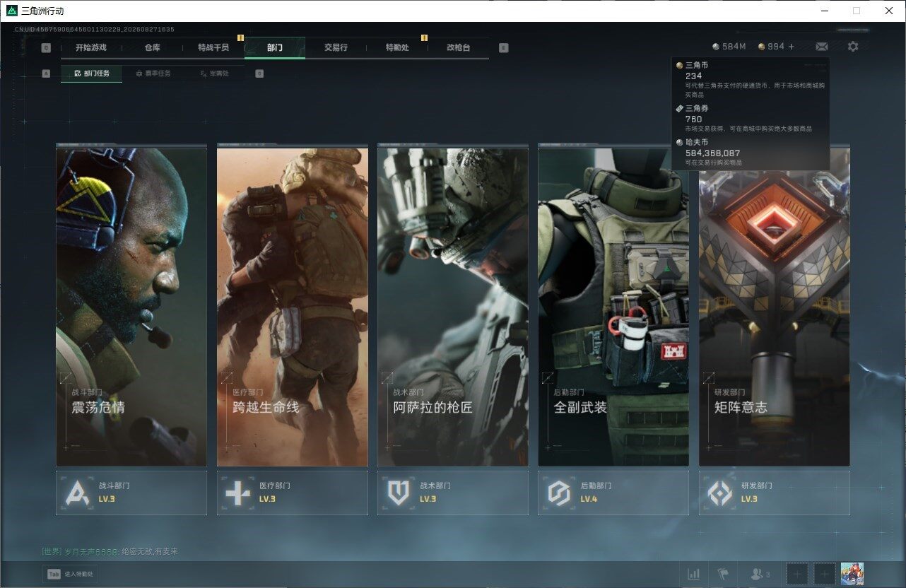The height and width of the screenshot is (588, 906).
Task: Click the 三角券 heading in currency tooltip
Action: pyautogui.click(x=697, y=109)
